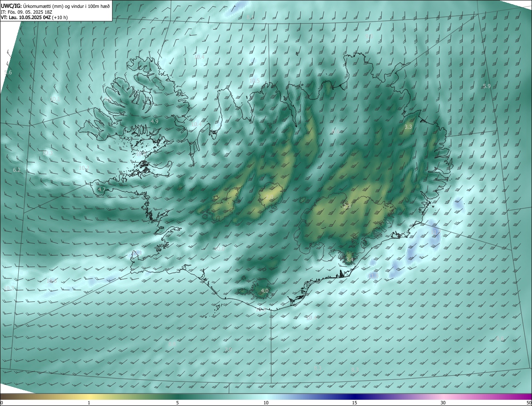The height and width of the screenshot is (406, 532).
Task: Click the colorbar tick label 5
Action: [177, 403]
